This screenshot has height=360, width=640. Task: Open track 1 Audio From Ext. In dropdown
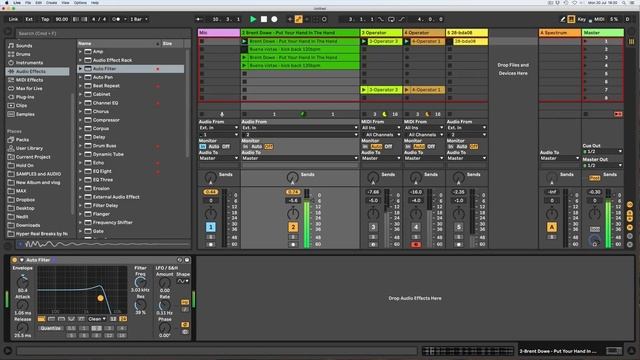pyautogui.click(x=219, y=128)
